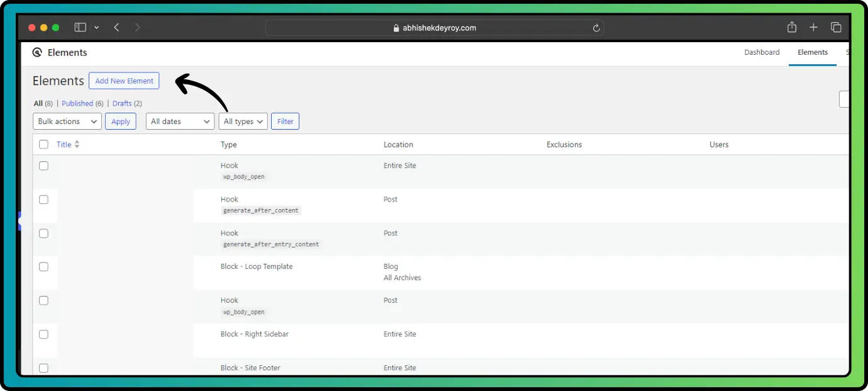Go forward with the Safari forward arrow

138,27
